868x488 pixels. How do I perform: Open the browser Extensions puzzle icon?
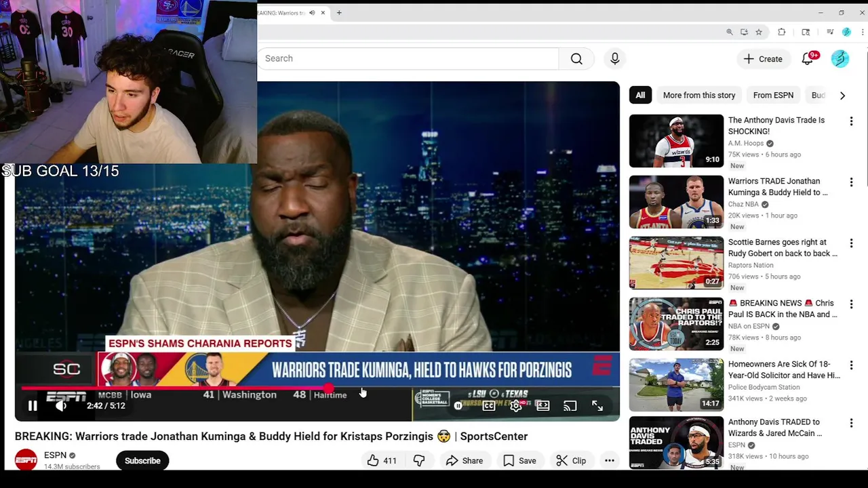click(x=782, y=32)
